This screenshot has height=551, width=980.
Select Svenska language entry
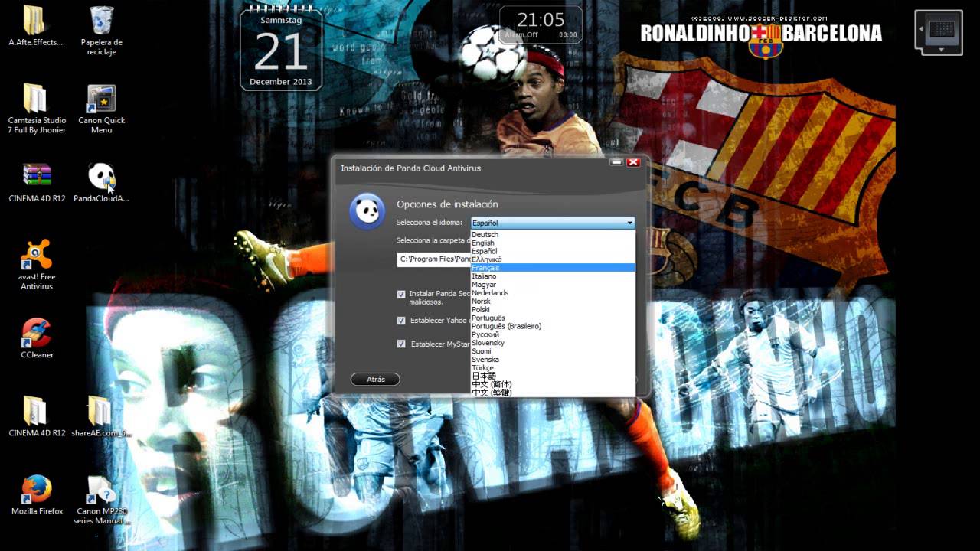tap(553, 360)
